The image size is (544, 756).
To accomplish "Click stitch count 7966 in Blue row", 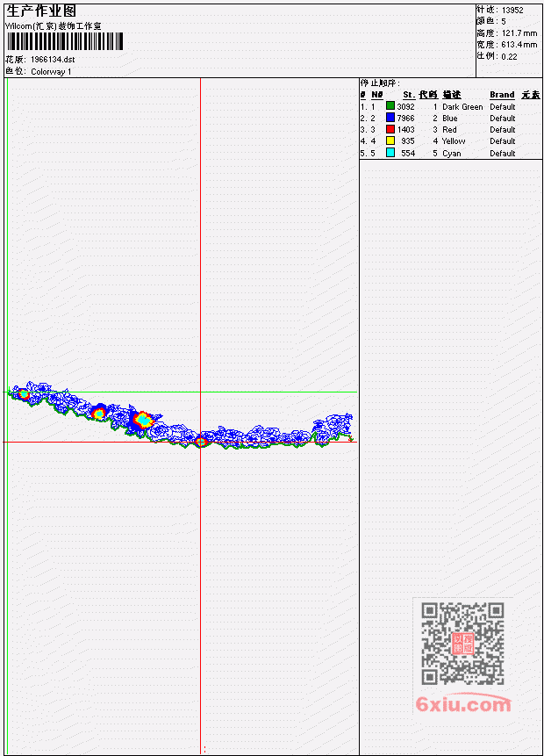I will 405,119.
